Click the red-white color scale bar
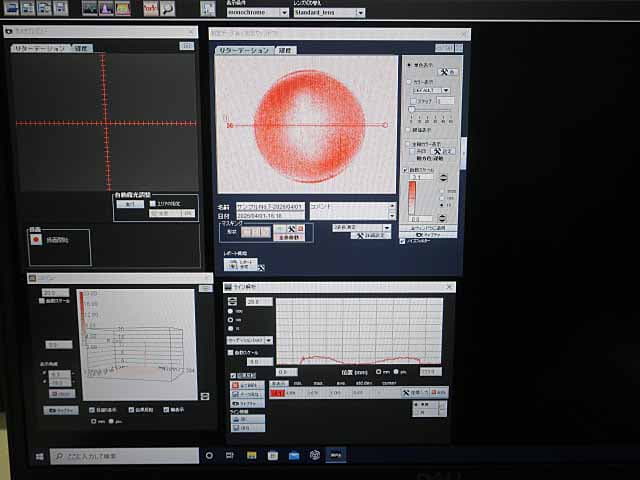The height and width of the screenshot is (480, 640). pos(415,197)
